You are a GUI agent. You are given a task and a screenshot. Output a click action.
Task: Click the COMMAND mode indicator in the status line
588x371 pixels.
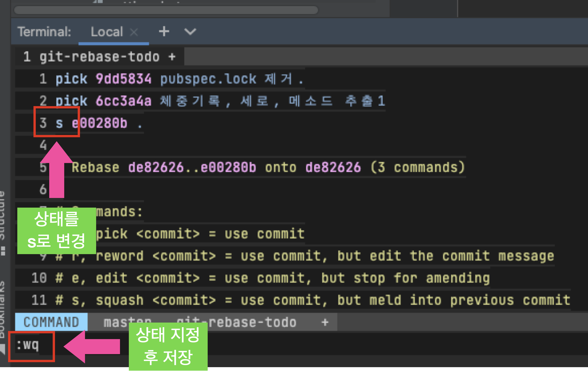click(x=51, y=322)
